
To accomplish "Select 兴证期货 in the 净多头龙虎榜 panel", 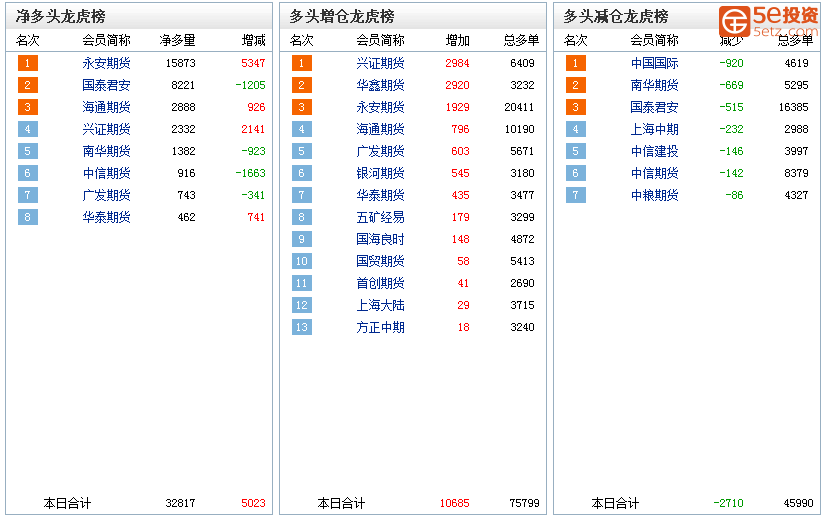I will (106, 130).
